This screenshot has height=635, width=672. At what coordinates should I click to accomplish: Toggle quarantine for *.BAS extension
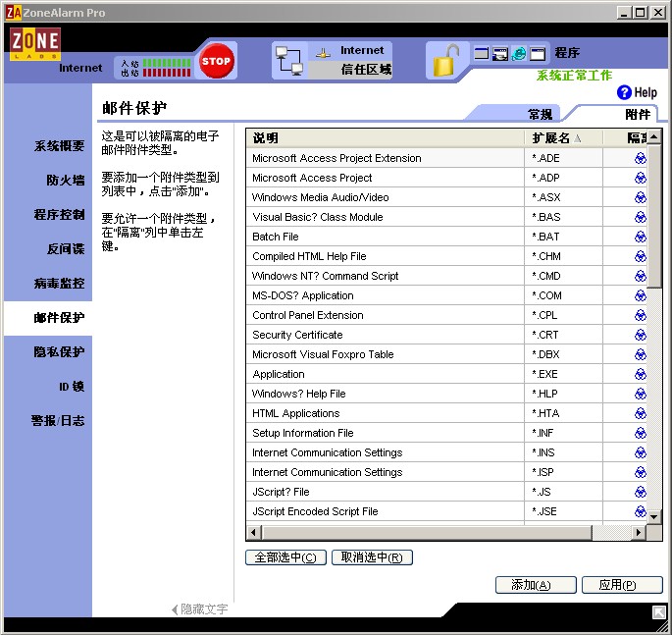641,217
